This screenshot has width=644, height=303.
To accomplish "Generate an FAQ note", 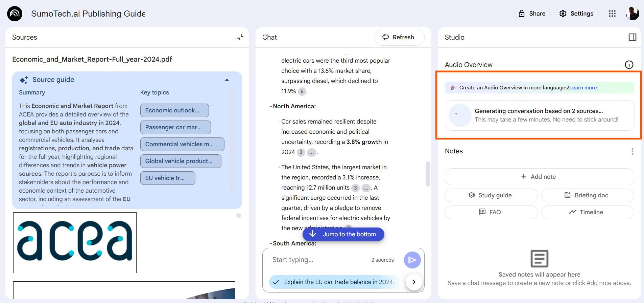I will tap(491, 212).
